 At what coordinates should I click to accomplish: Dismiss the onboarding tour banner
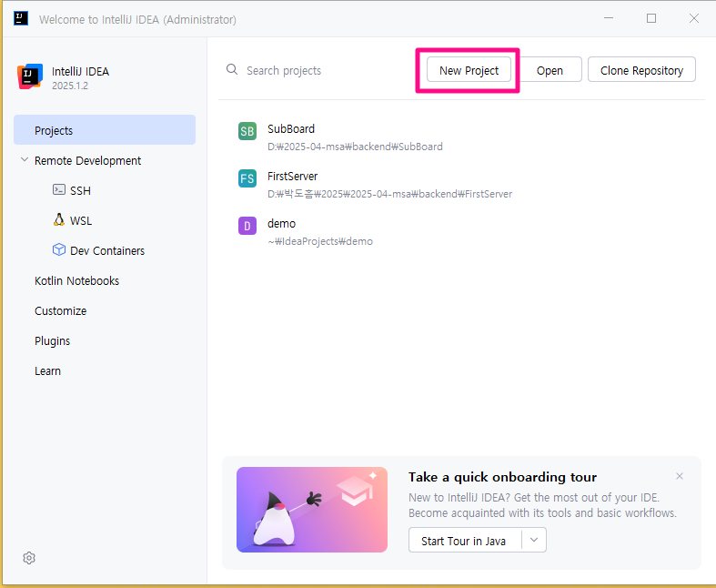pos(680,476)
